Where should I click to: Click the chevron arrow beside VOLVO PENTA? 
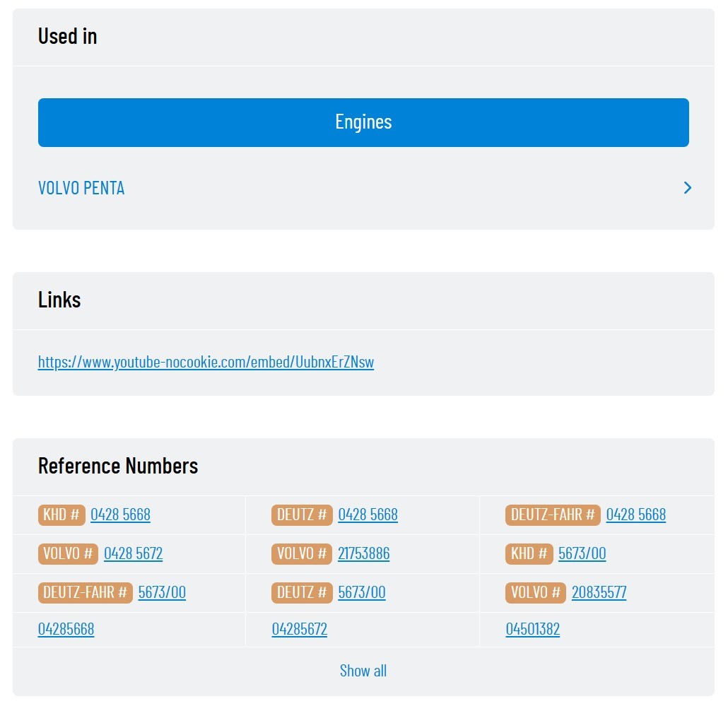click(x=688, y=187)
